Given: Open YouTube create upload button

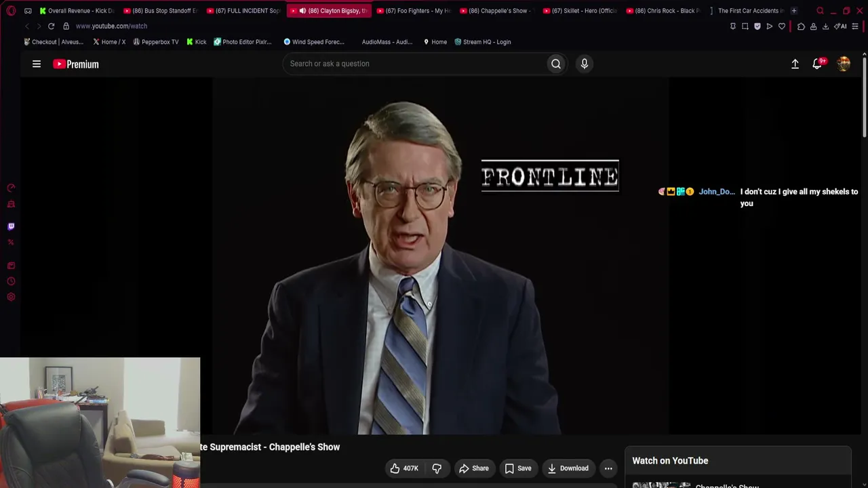Looking at the screenshot, I should pos(795,64).
